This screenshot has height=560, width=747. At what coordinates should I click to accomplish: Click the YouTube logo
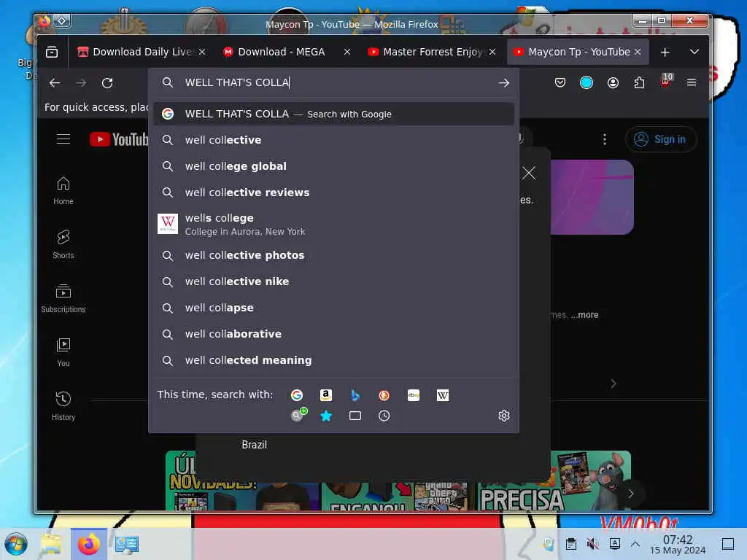119,139
